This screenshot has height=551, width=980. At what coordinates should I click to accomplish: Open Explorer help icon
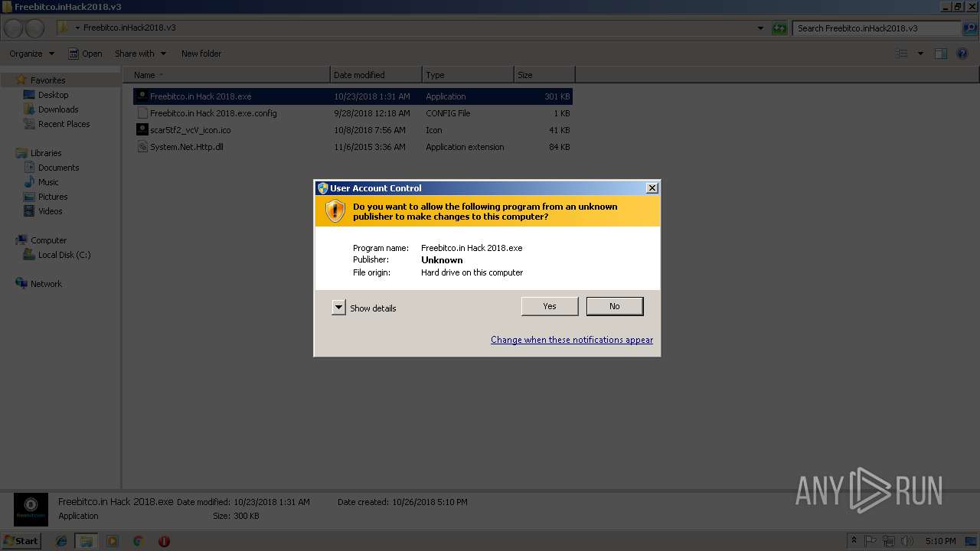tap(962, 54)
